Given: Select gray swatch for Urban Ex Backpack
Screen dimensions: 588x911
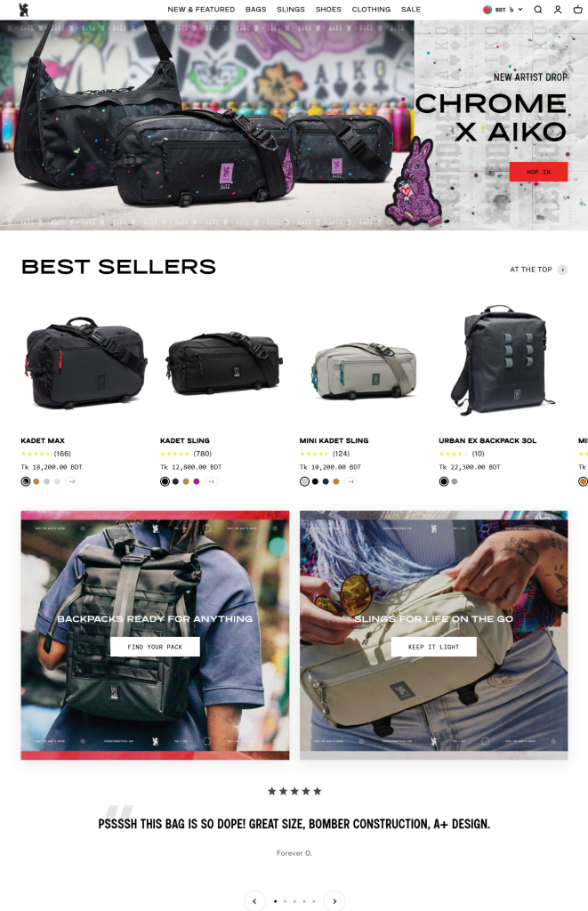Looking at the screenshot, I should 455,481.
